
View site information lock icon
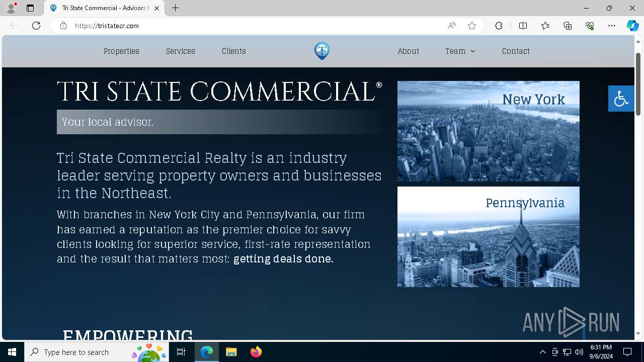click(63, 26)
